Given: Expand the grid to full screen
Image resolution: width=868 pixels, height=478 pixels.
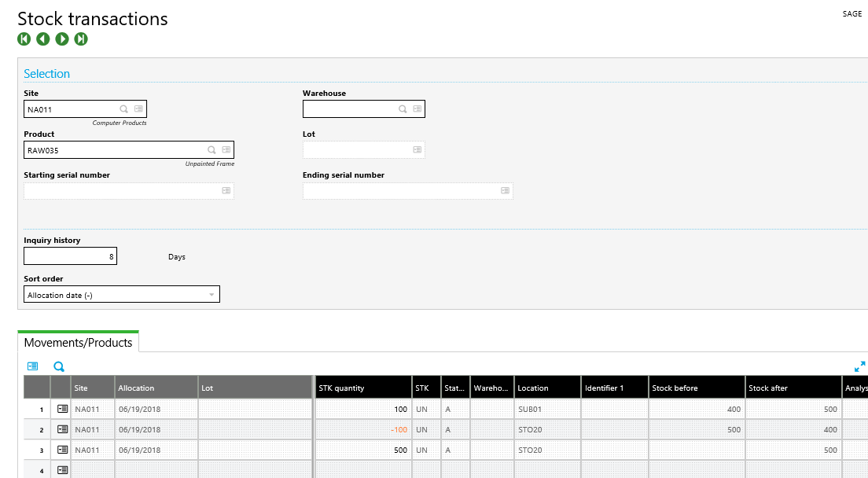Looking at the screenshot, I should tap(859, 366).
